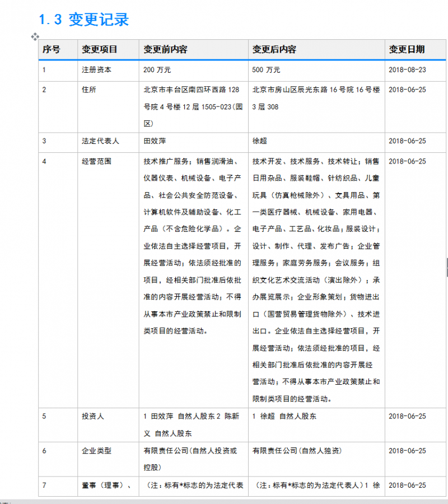Click date 2018-06-25 in 法定代表人 row
448x504 pixels.
pos(407,141)
